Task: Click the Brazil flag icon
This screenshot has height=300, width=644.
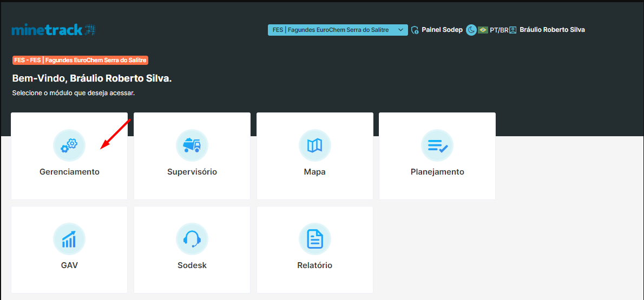Action: click(483, 30)
